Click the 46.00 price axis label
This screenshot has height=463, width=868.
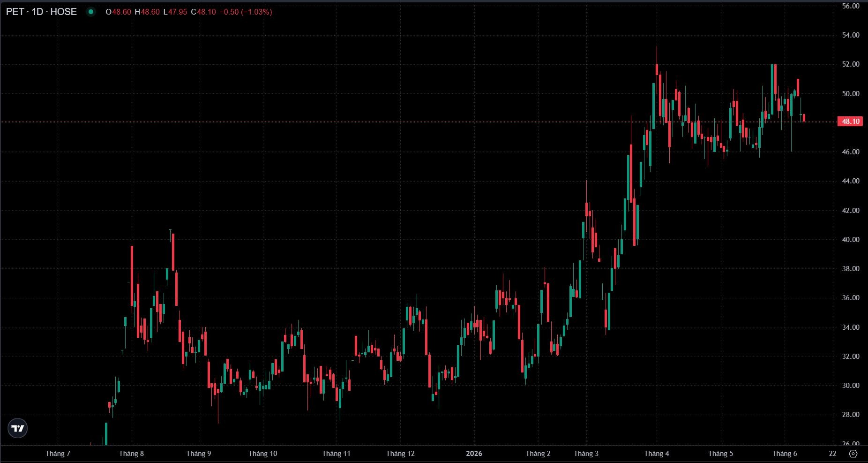[851, 152]
